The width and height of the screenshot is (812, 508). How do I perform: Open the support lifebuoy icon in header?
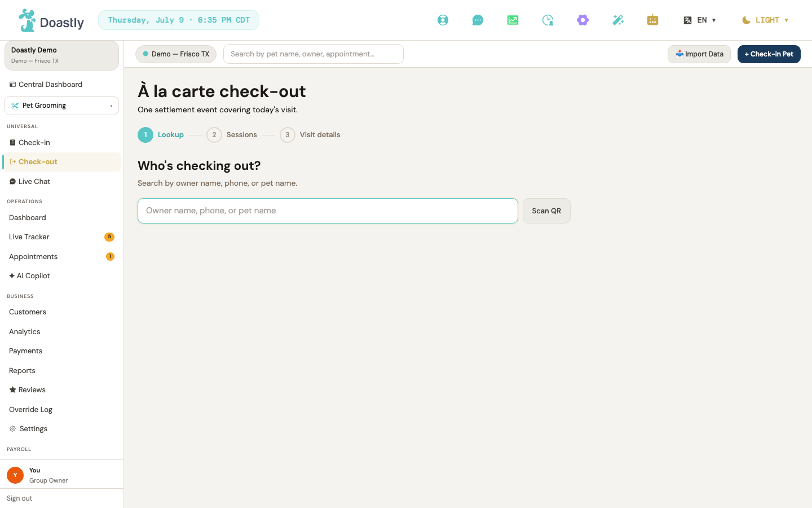pos(443,20)
